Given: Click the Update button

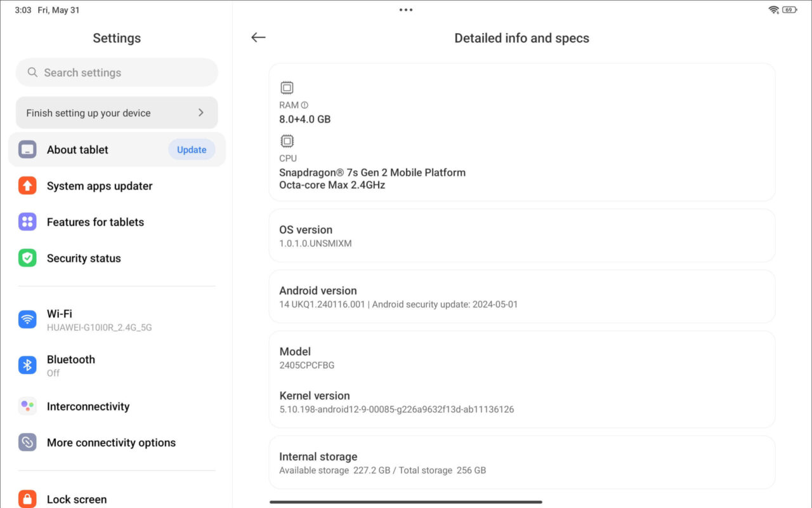Looking at the screenshot, I should (192, 149).
